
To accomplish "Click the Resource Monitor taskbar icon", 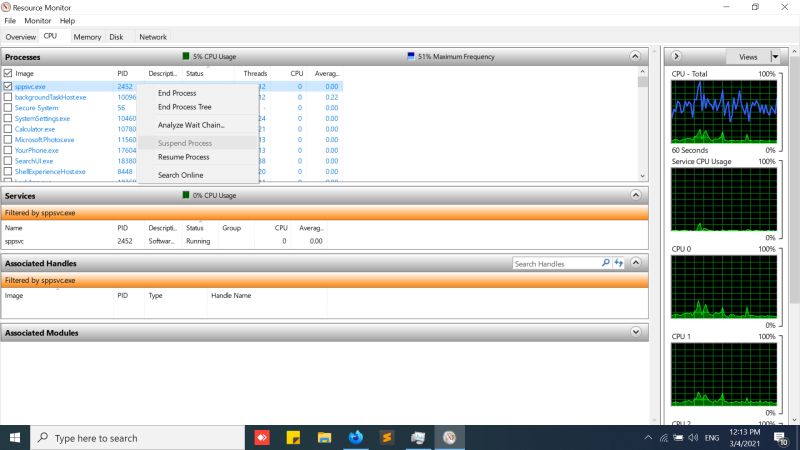I will [x=449, y=438].
